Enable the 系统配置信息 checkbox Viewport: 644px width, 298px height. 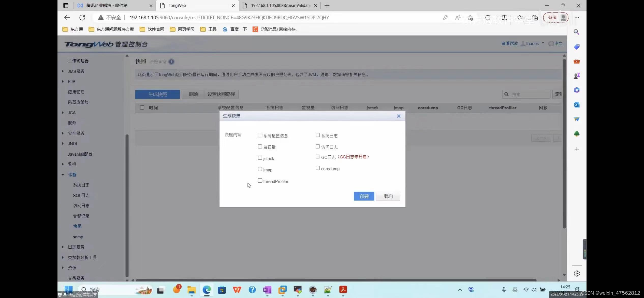click(x=260, y=135)
